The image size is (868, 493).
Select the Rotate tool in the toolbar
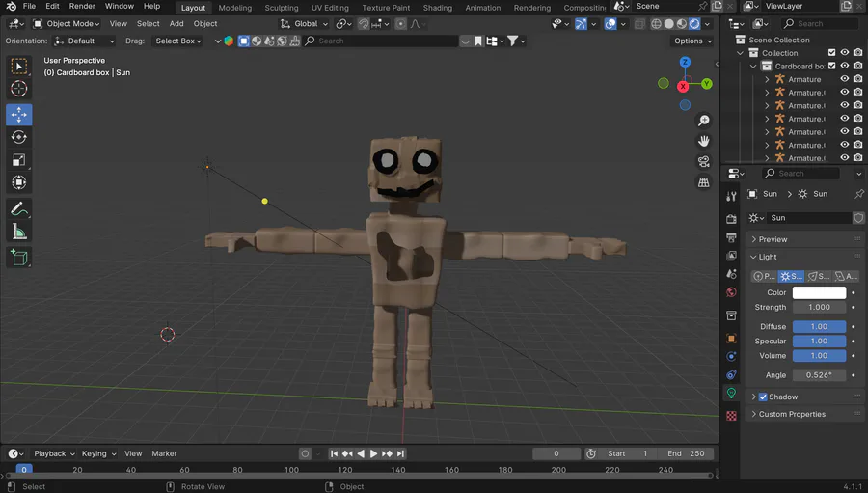point(19,137)
